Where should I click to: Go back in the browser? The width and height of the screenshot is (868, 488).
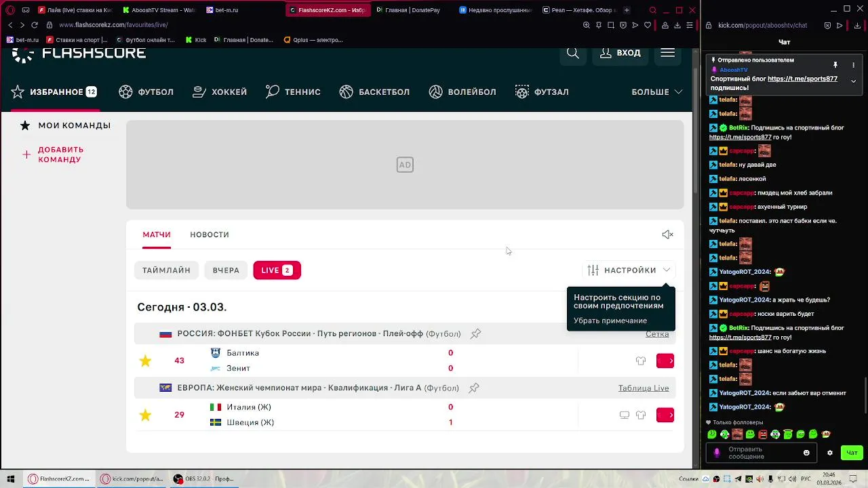tap(10, 25)
